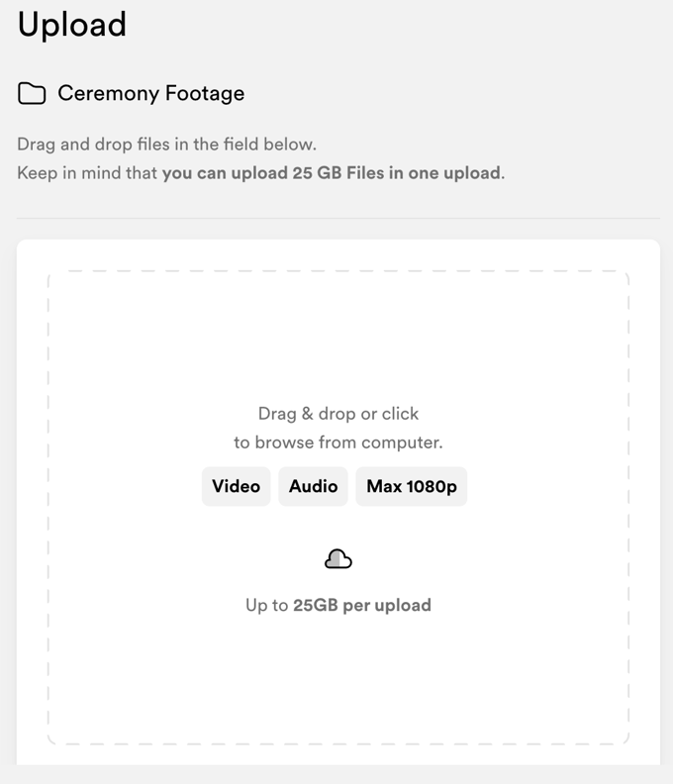Click the horizontal divider below the instructions

(x=337, y=218)
